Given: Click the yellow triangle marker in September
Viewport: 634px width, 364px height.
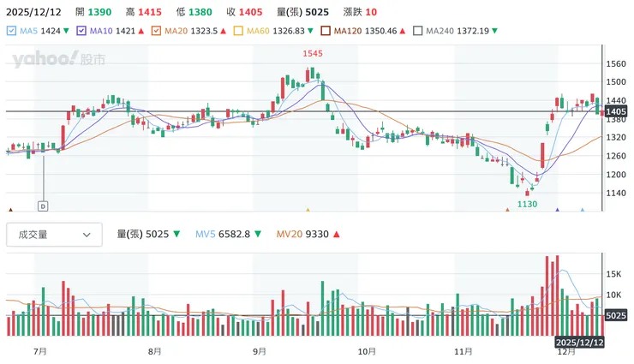Looking at the screenshot, I should point(308,209).
